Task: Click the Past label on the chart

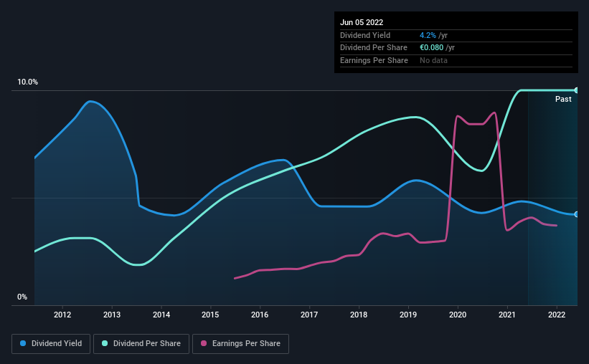Action: click(x=563, y=99)
